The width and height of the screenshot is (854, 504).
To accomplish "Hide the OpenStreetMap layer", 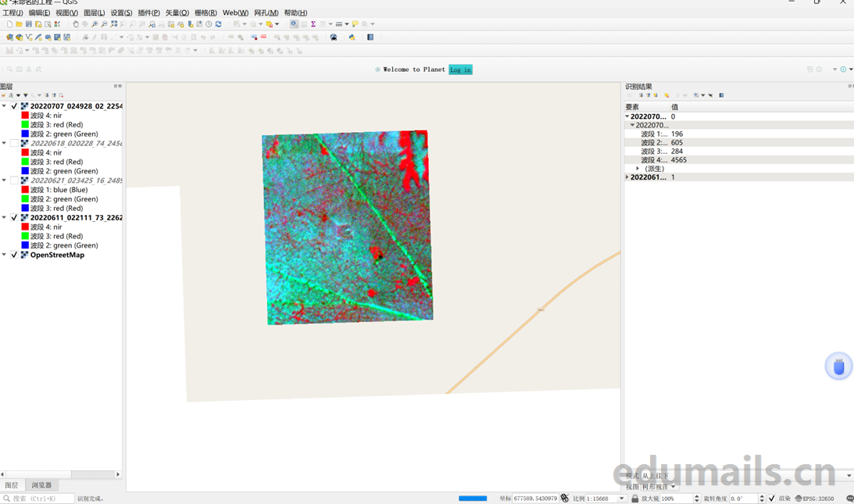I will pos(14,255).
